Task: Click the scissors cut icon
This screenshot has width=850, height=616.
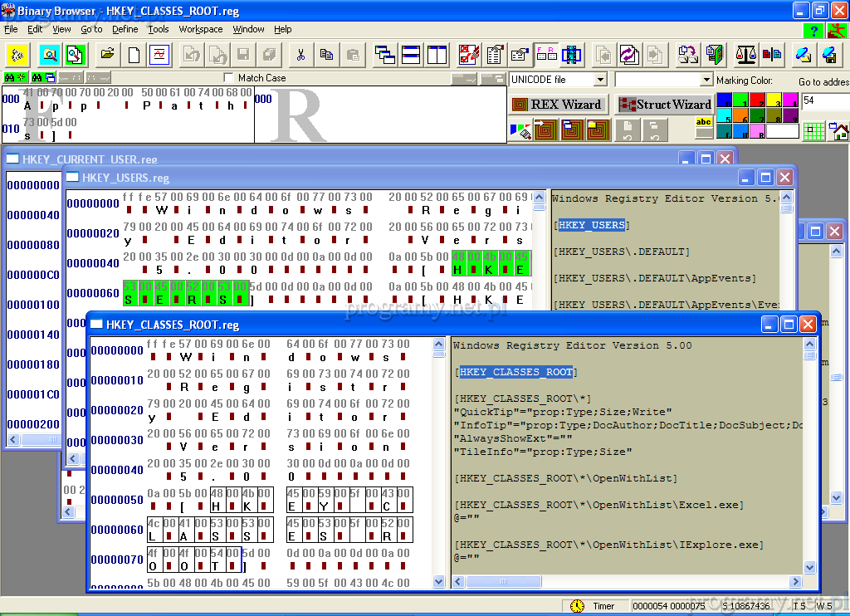Action: [x=300, y=55]
